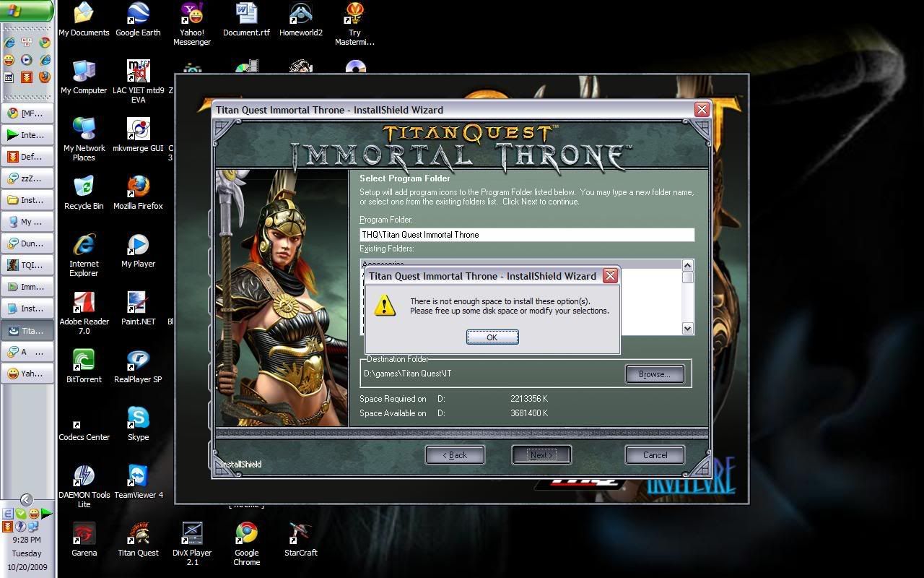Click the Program Folder text field

527,235
